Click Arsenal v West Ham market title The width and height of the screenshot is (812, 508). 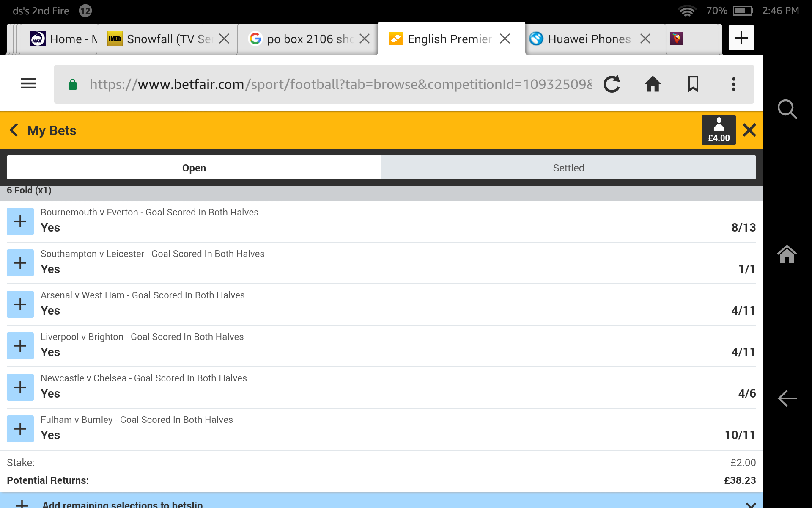pyautogui.click(x=143, y=295)
